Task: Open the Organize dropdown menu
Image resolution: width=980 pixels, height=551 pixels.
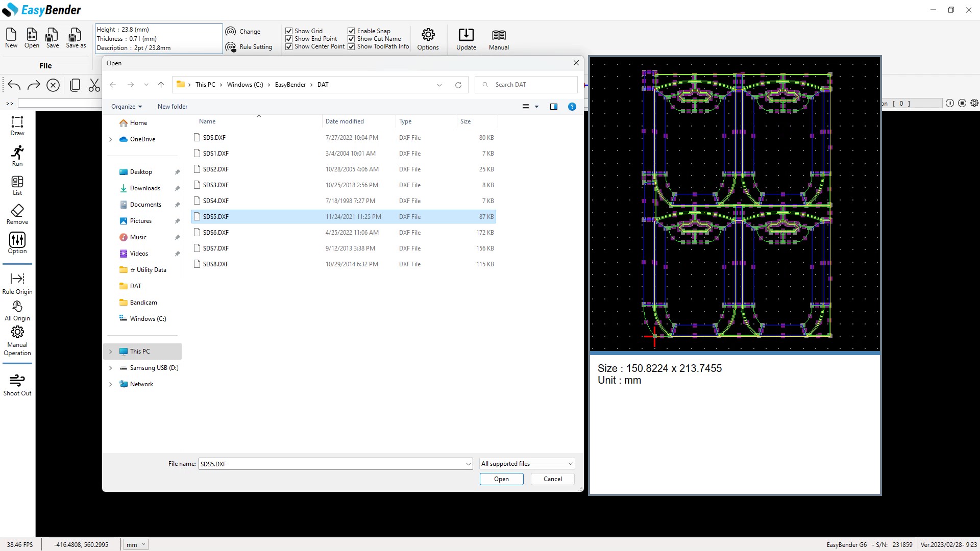Action: [x=127, y=107]
